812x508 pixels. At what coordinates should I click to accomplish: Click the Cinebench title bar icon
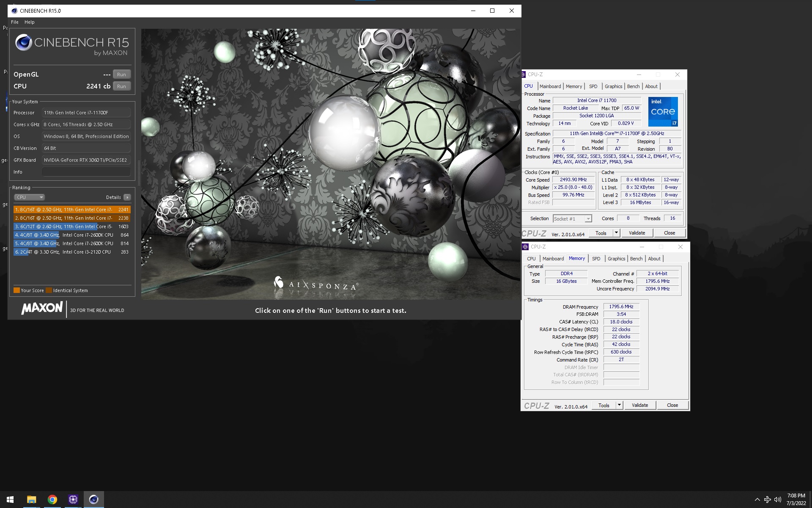click(14, 11)
